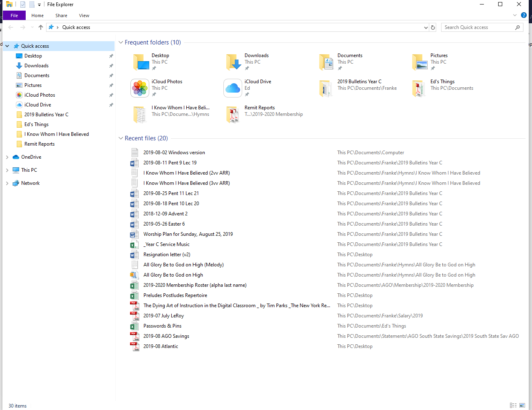
Task: Select Desktop in the navigation pane
Action: [33, 56]
